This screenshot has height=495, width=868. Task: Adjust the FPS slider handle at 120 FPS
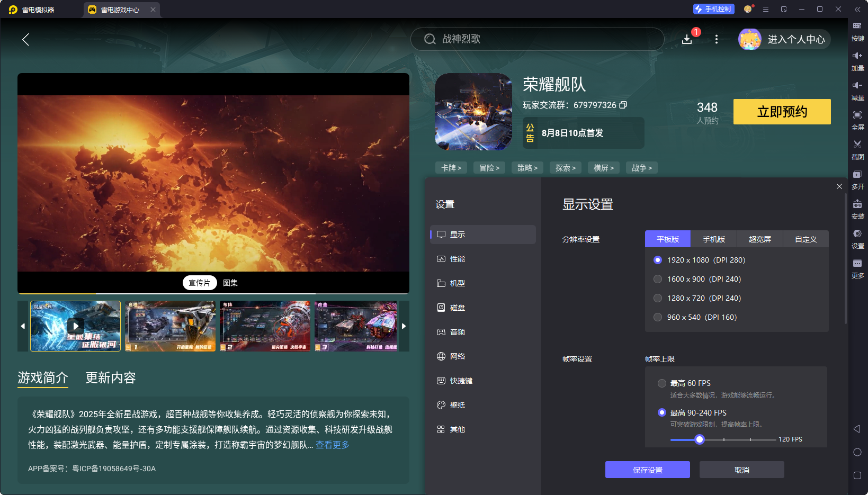700,439
